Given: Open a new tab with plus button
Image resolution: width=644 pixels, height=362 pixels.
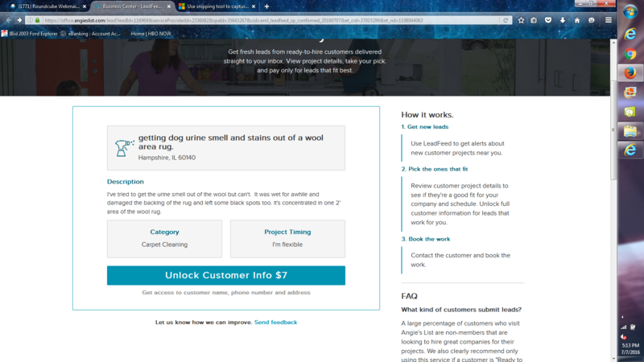Looking at the screenshot, I should [x=266, y=6].
